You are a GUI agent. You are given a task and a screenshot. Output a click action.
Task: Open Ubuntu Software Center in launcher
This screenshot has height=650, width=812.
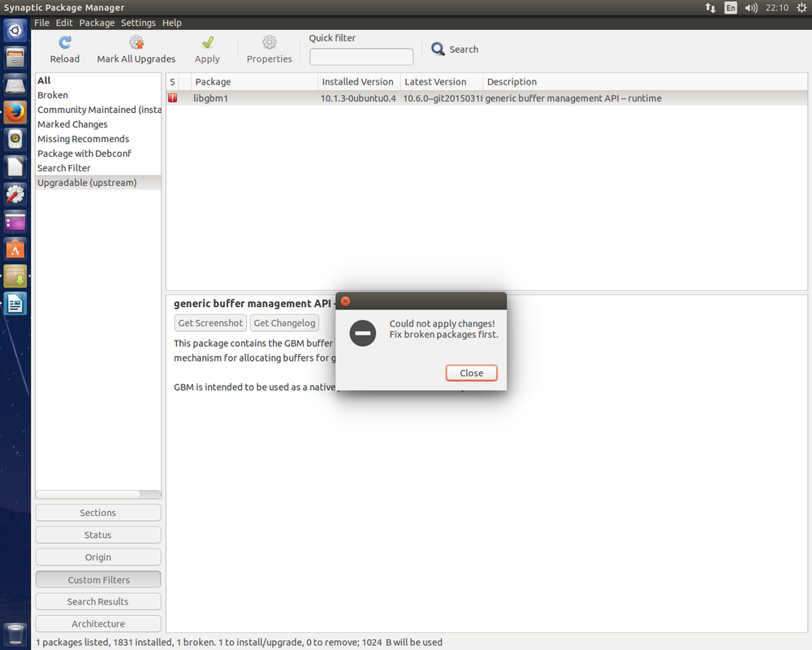pos(15,249)
